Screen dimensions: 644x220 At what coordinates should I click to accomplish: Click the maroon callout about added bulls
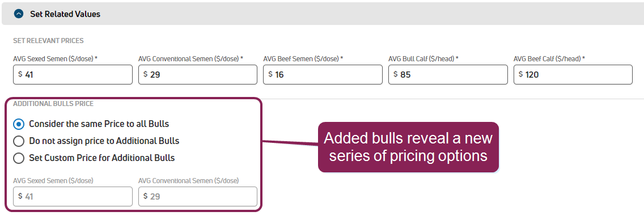point(408,147)
